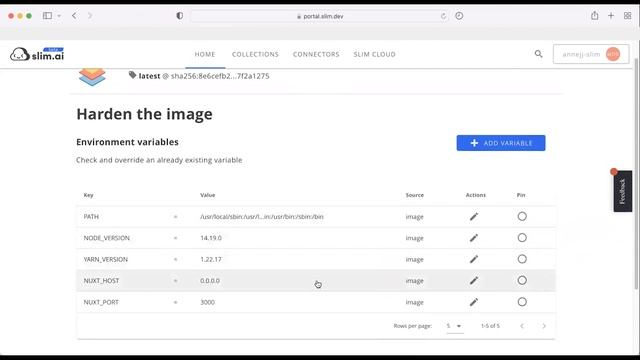Select the NUXT_PORT key cell
The width and height of the screenshot is (640, 360).
(101, 302)
